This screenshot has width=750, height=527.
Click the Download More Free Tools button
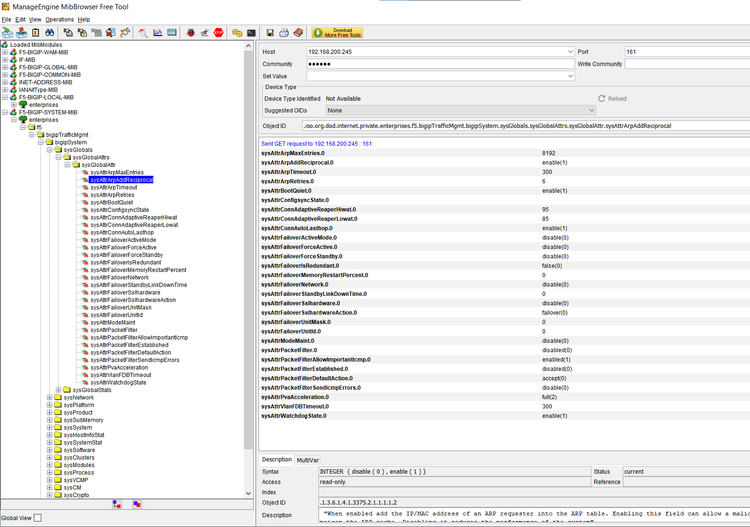(338, 33)
